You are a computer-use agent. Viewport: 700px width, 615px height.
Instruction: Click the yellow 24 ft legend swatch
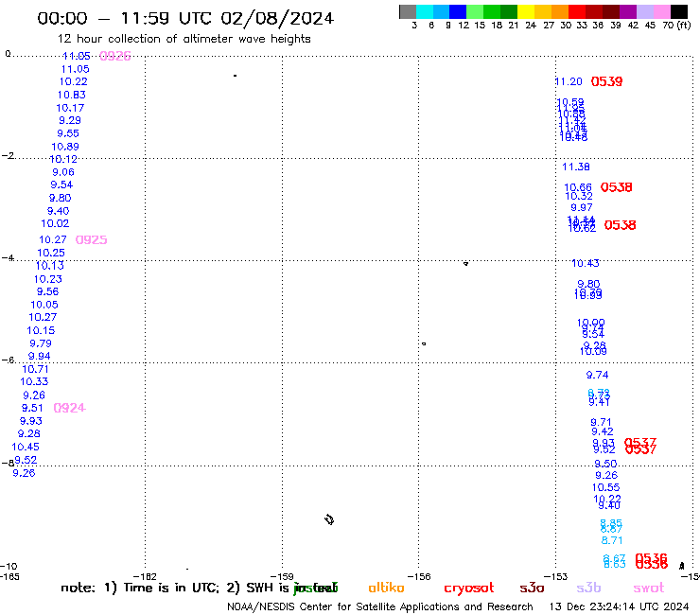click(x=526, y=11)
